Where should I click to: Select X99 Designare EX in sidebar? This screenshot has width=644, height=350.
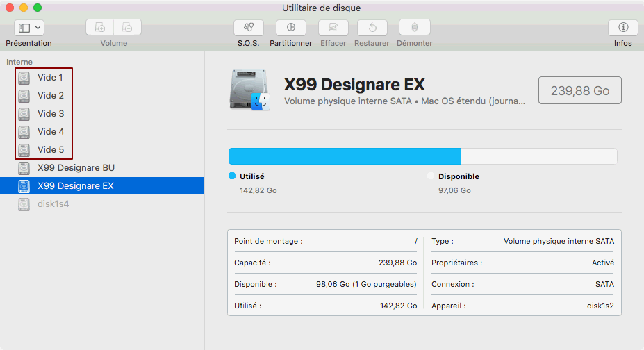[x=102, y=185]
